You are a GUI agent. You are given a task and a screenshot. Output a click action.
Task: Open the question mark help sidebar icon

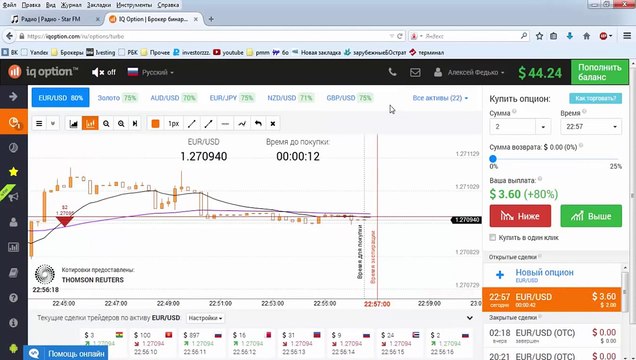13,298
